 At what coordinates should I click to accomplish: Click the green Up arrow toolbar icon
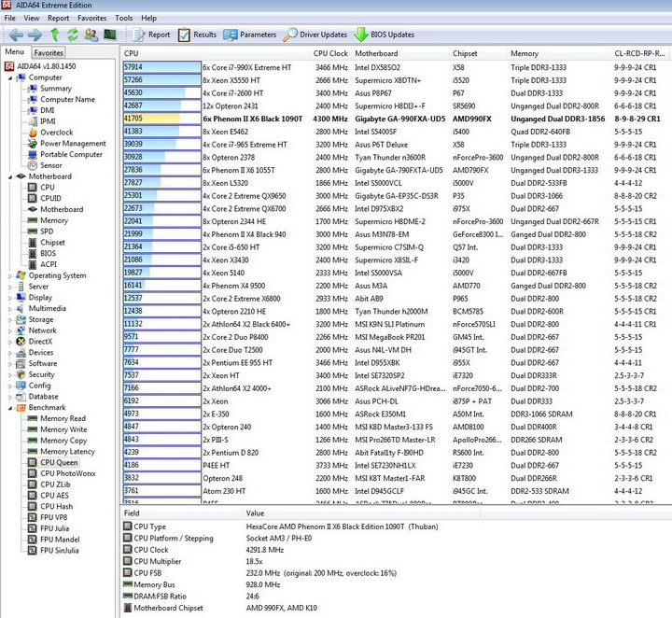[54, 35]
